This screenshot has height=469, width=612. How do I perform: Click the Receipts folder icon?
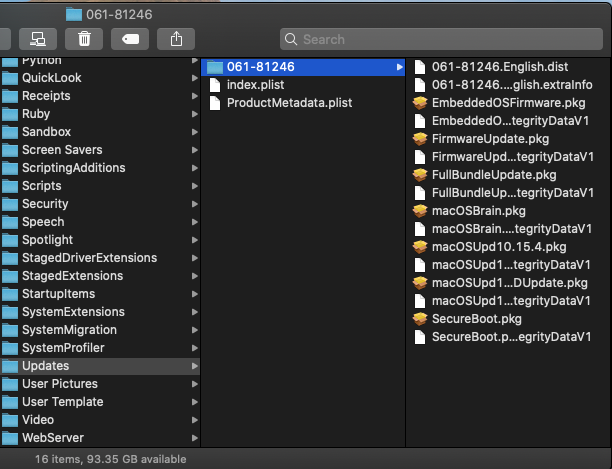[x=10, y=96]
